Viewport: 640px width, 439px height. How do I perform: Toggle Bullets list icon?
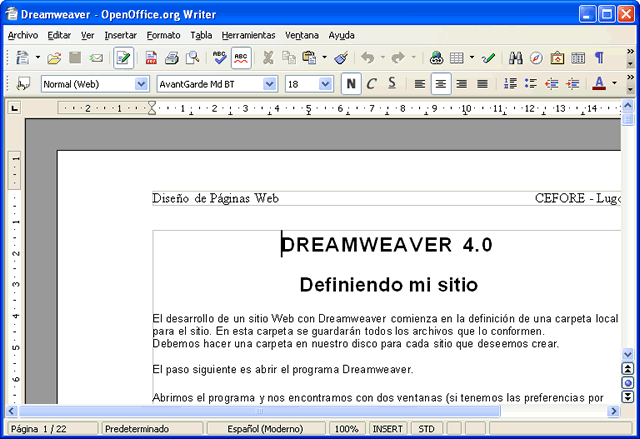[531, 84]
